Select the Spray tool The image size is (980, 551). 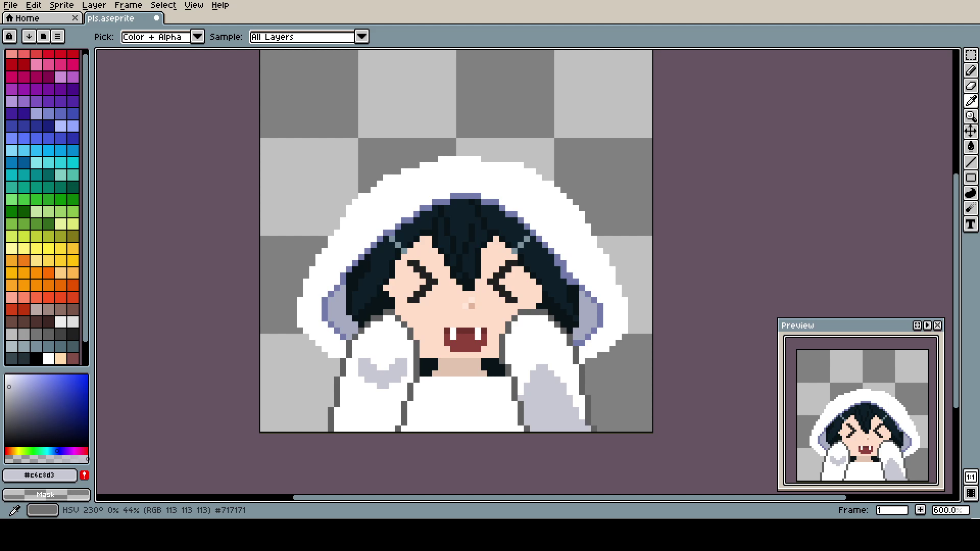coord(970,208)
